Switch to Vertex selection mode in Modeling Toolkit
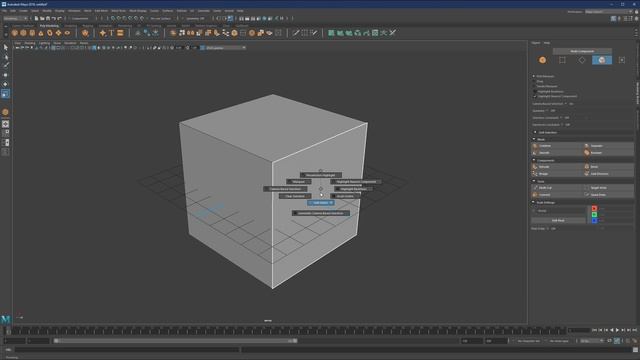The width and height of the screenshot is (640, 360). point(562,60)
